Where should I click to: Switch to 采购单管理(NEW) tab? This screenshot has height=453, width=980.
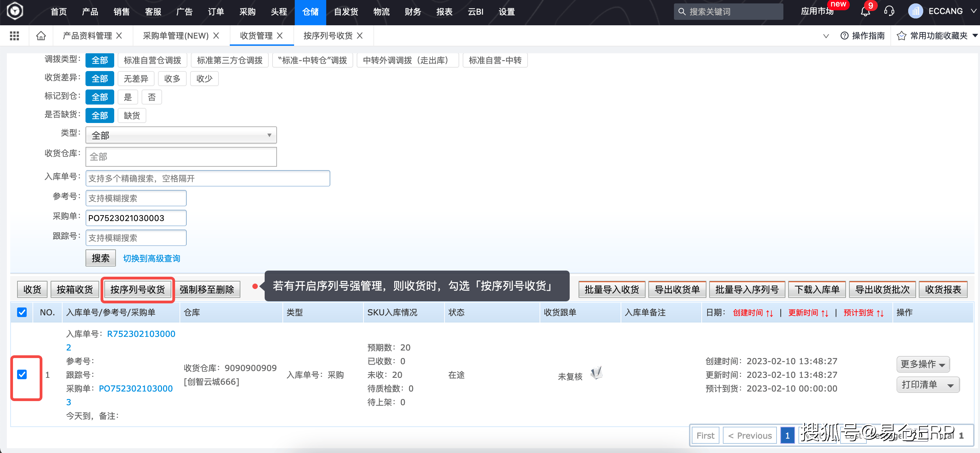pyautogui.click(x=175, y=36)
